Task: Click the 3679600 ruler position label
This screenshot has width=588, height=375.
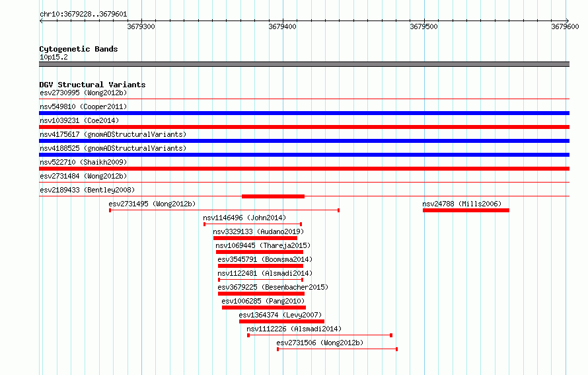Action: (565, 26)
